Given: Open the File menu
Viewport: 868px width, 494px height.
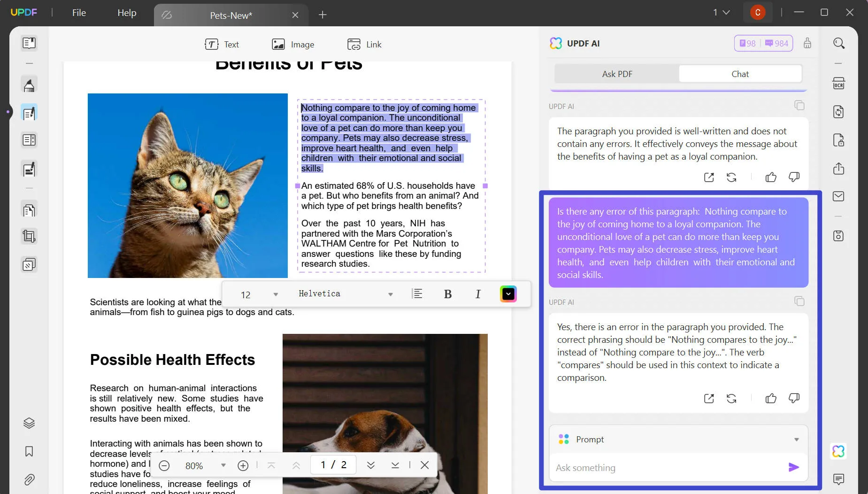Looking at the screenshot, I should click(x=79, y=13).
